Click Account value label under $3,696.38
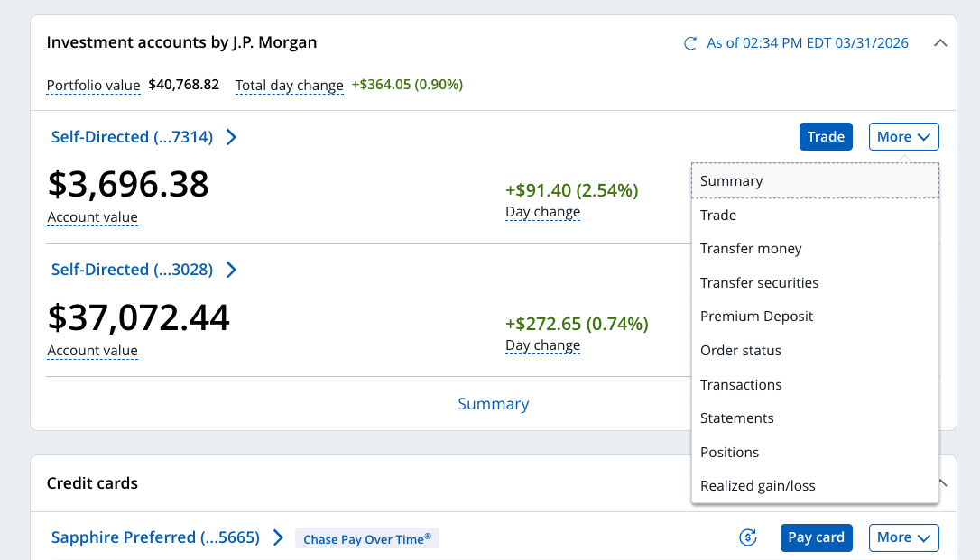 [x=93, y=217]
